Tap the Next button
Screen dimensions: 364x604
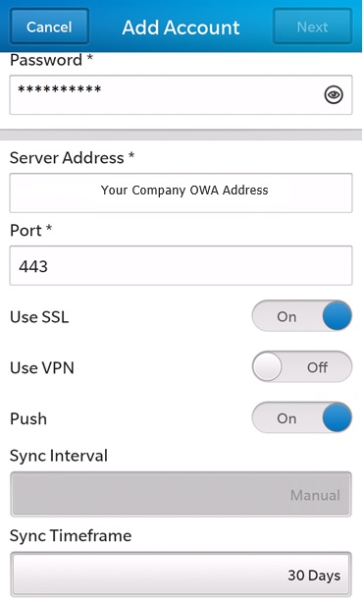pyautogui.click(x=312, y=27)
